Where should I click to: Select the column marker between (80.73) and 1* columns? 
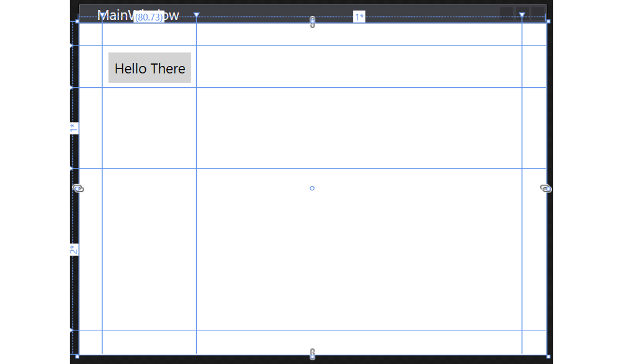point(196,15)
